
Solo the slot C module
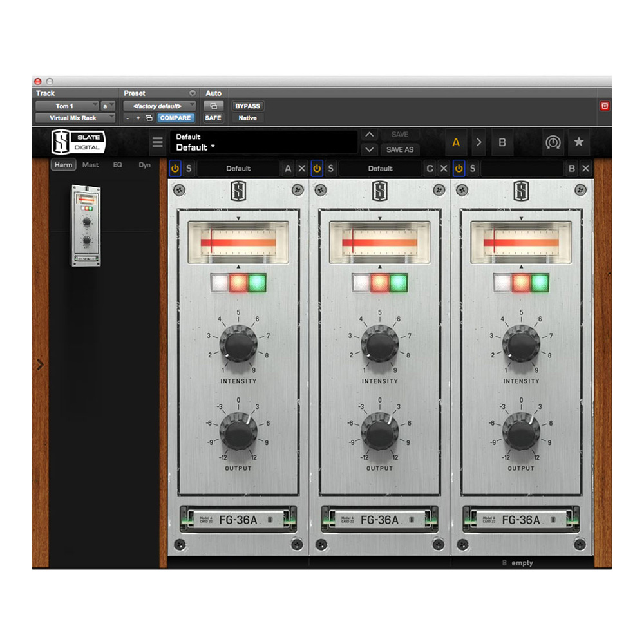click(330, 168)
